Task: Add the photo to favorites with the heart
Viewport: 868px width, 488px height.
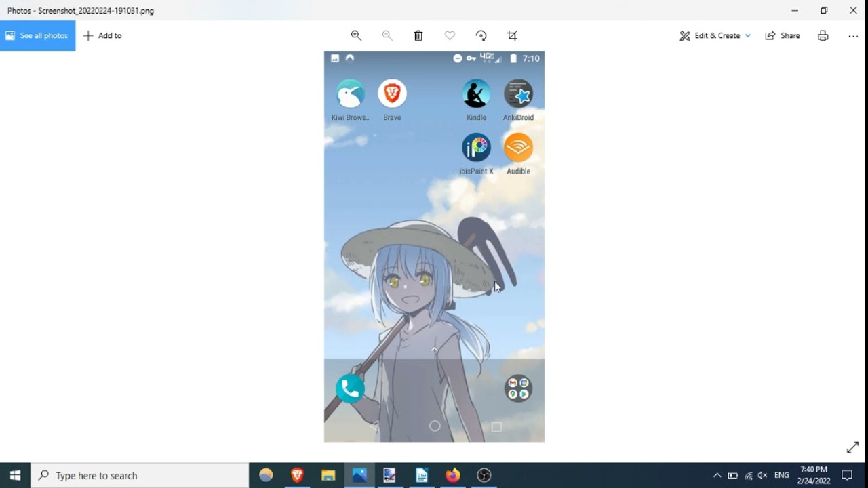Action: pos(450,35)
